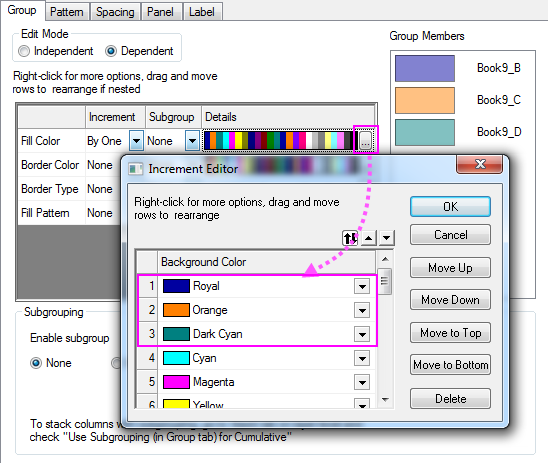
Task: Click the reverse order icon in Increment Editor
Action: click(350, 238)
